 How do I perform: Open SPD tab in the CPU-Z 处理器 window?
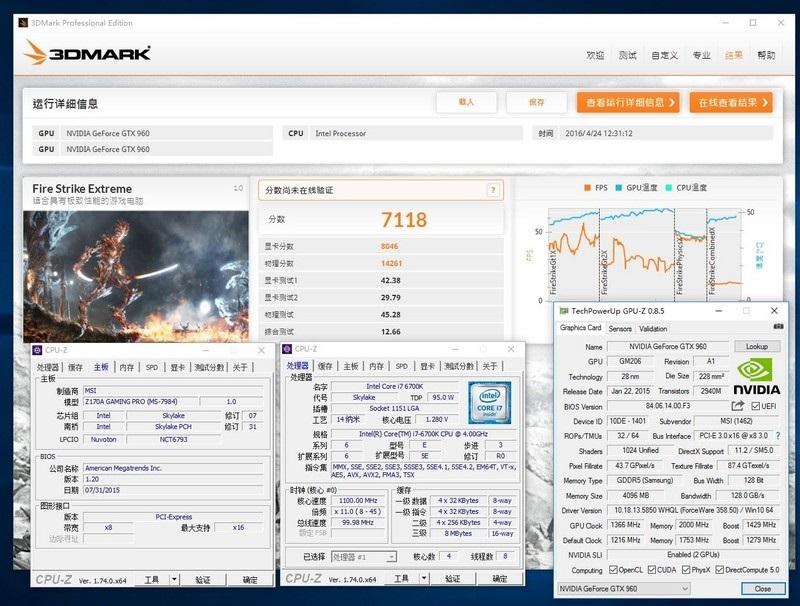tap(402, 366)
